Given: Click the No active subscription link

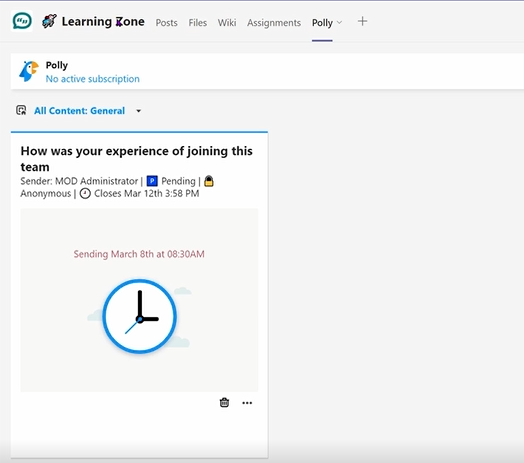Looking at the screenshot, I should [93, 79].
